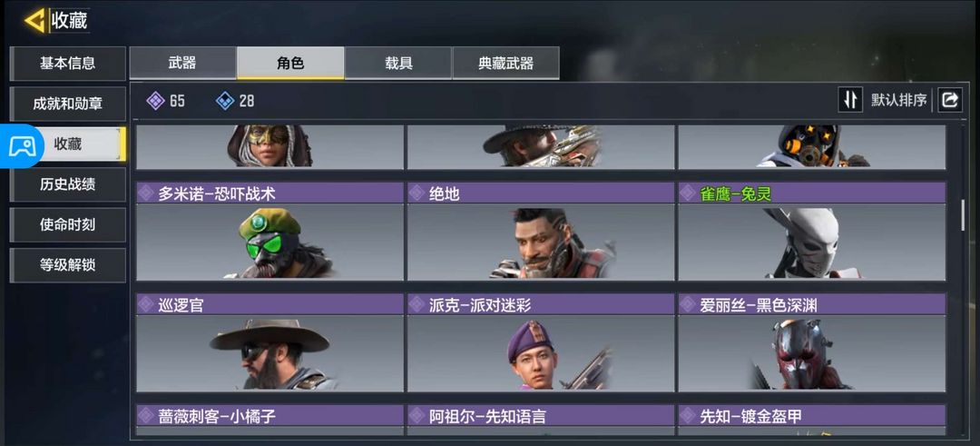Click the purple diamond count icon

coord(155,101)
